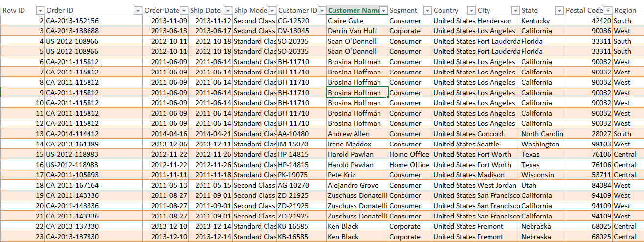Select the city cell Henderson
The height and width of the screenshot is (242, 644).
coord(498,21)
